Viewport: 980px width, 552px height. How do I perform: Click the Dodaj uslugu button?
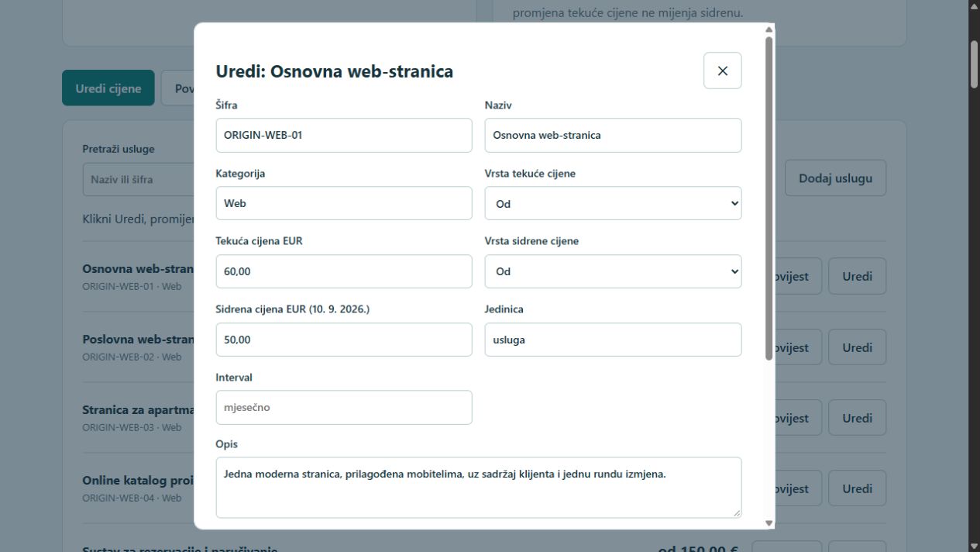(x=835, y=178)
